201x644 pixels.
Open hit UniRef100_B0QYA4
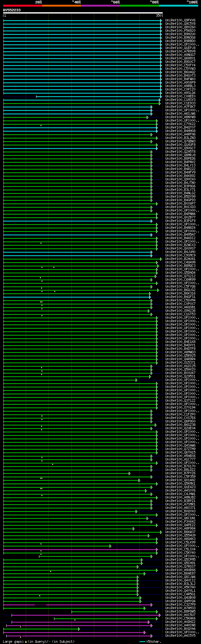[x=180, y=629]
